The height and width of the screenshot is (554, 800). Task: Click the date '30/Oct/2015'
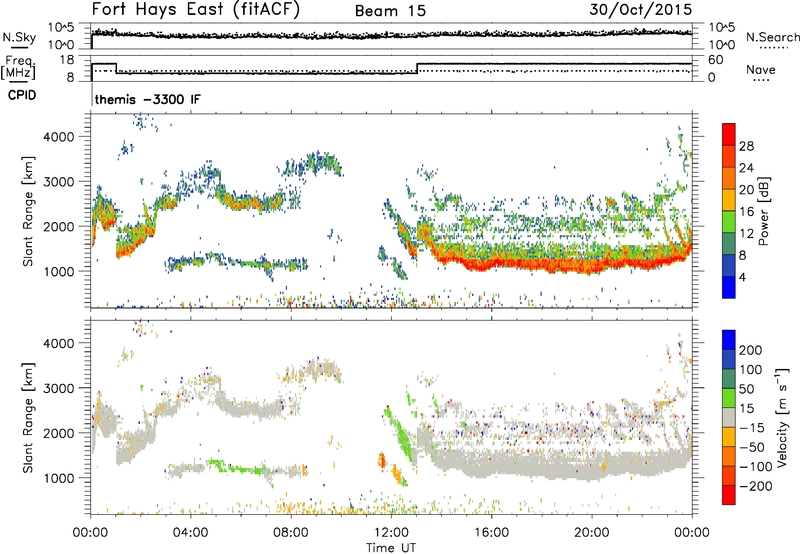[x=641, y=10]
